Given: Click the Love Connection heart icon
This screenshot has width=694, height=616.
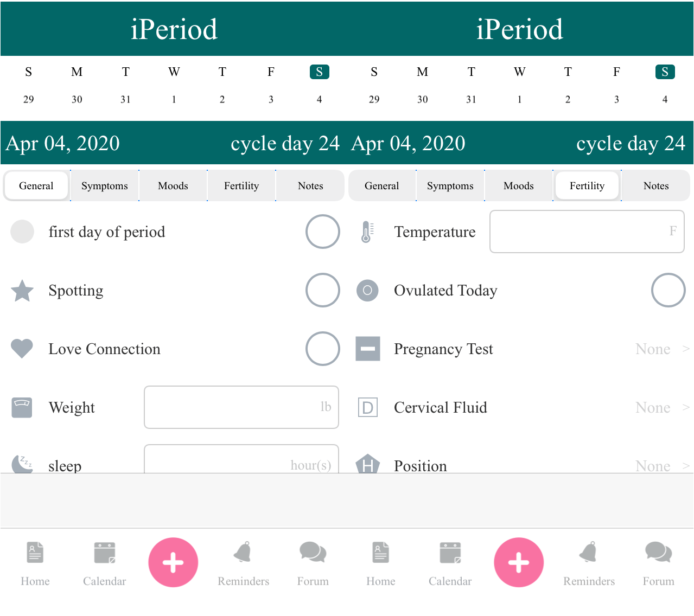Looking at the screenshot, I should click(22, 349).
